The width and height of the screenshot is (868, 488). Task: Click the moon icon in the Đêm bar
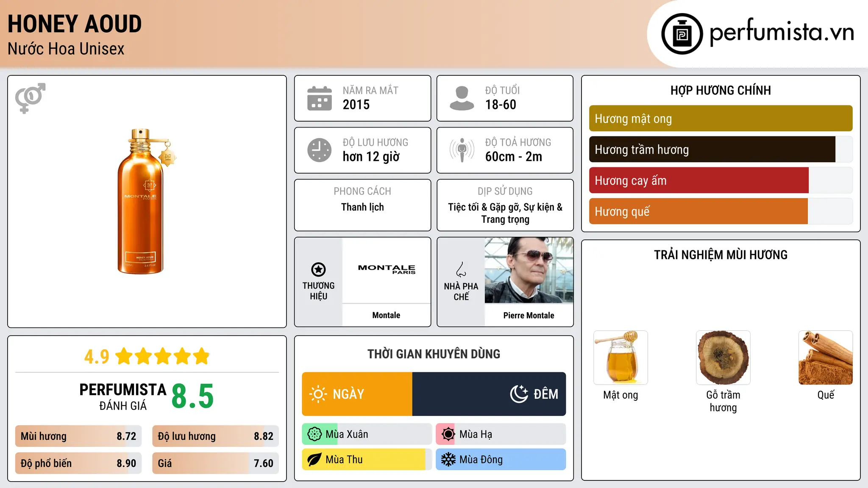tap(519, 394)
